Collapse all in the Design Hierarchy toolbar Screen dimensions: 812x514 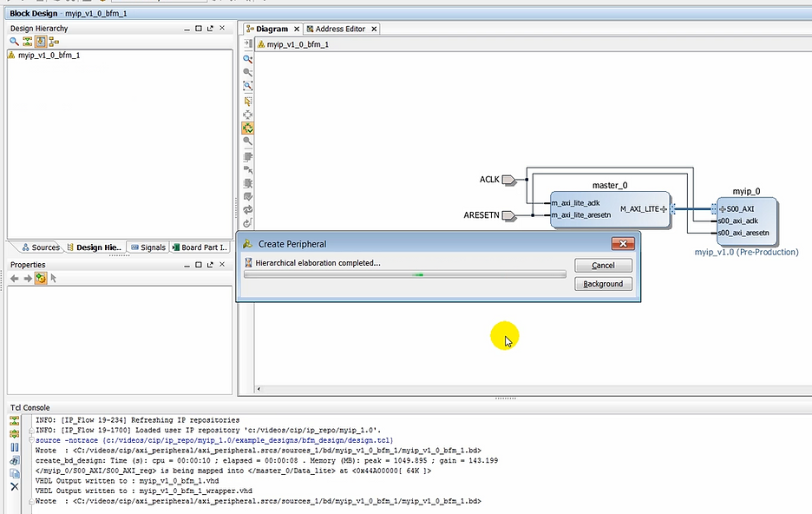click(x=27, y=41)
